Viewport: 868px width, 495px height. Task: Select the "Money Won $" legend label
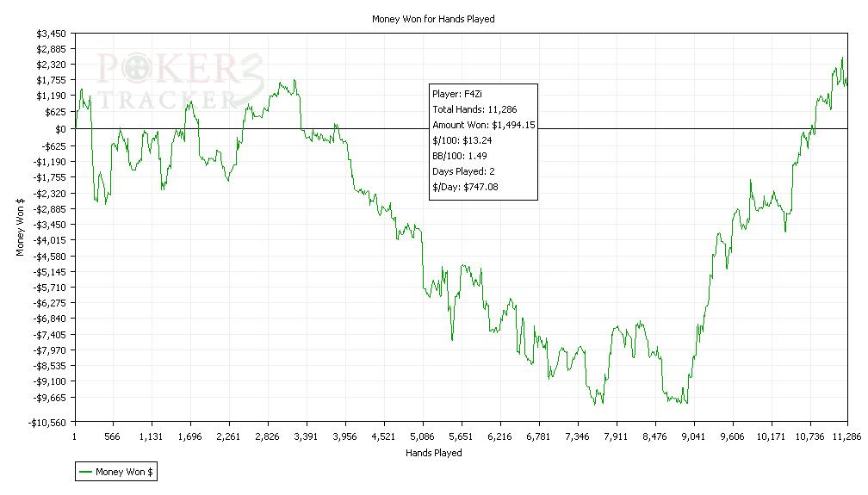(x=125, y=471)
